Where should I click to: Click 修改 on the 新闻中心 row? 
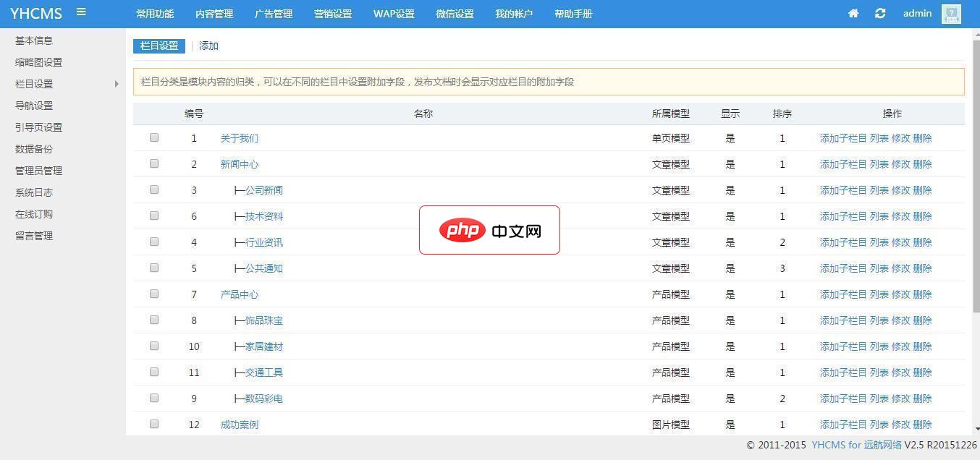pos(902,163)
